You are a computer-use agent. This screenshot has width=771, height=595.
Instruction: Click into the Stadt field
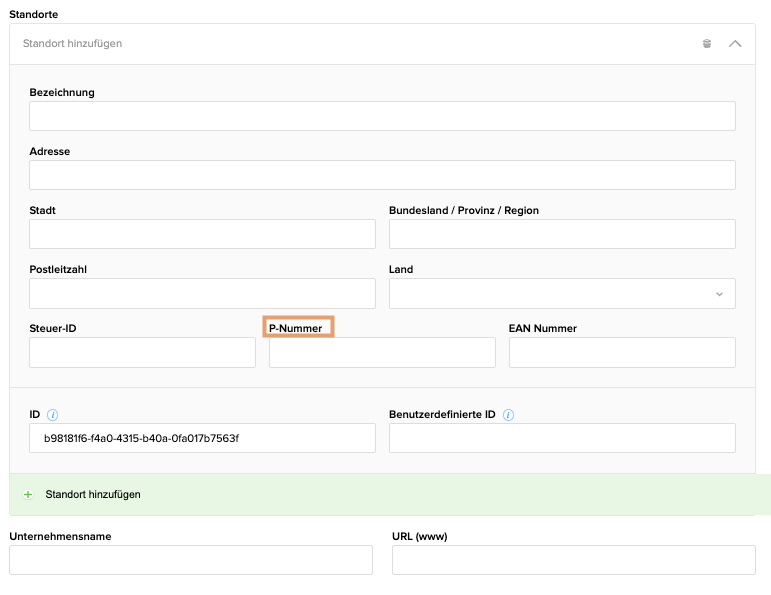click(x=202, y=234)
